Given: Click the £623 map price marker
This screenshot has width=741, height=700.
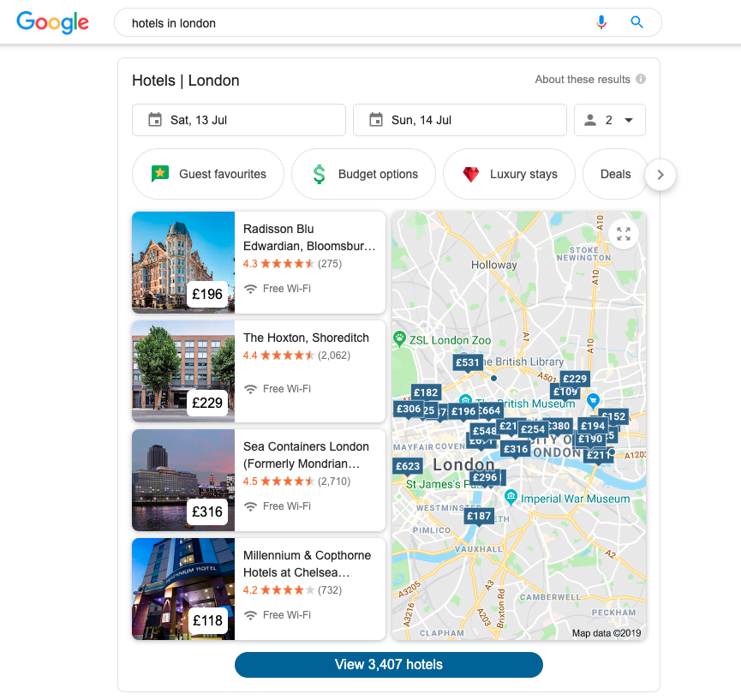Looking at the screenshot, I should (408, 466).
